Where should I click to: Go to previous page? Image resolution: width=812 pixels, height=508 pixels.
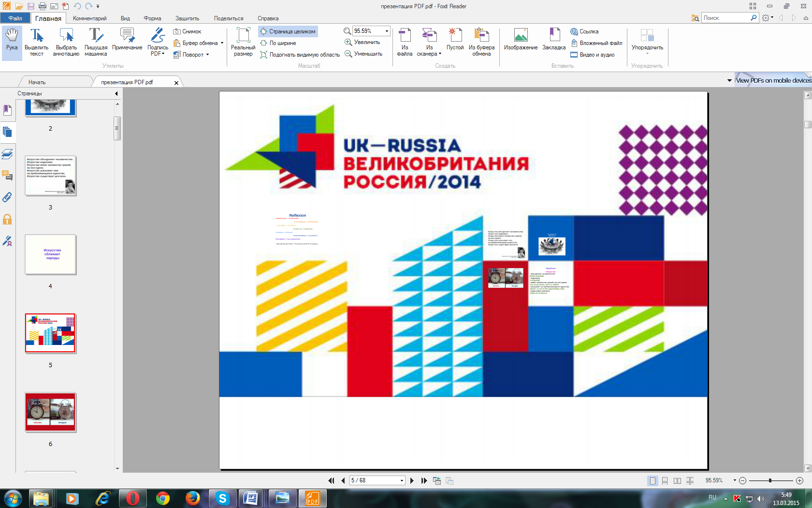(x=343, y=480)
